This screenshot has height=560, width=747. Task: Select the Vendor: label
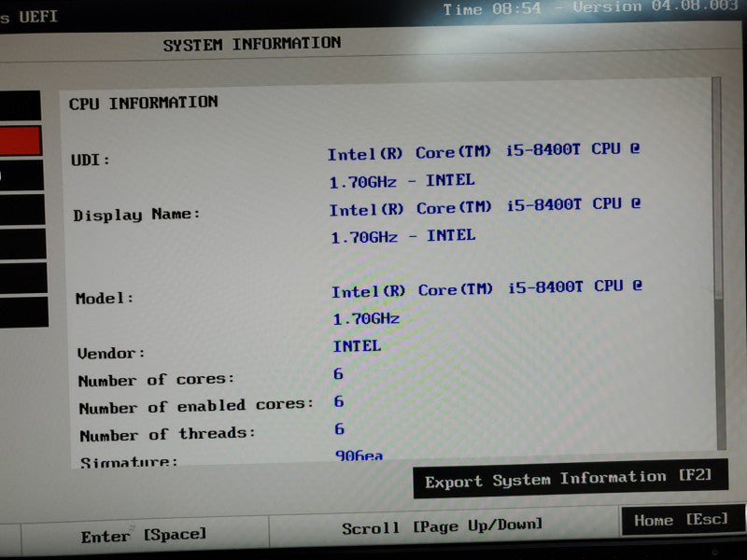pyautogui.click(x=111, y=354)
